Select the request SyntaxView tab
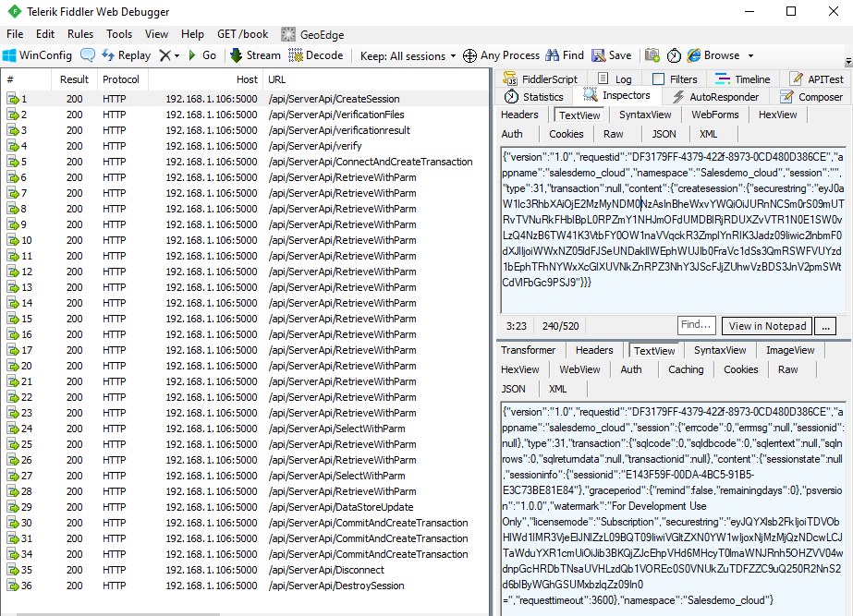The width and height of the screenshot is (853, 616). [x=645, y=115]
